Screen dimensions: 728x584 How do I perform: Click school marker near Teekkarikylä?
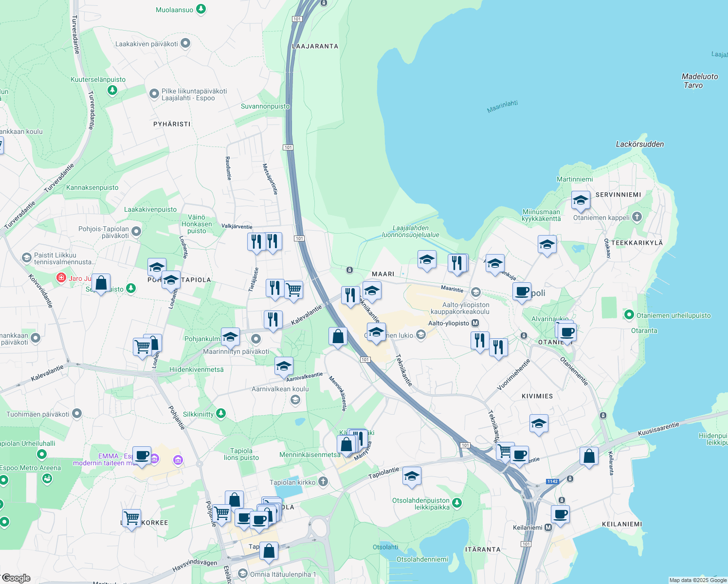point(547,245)
